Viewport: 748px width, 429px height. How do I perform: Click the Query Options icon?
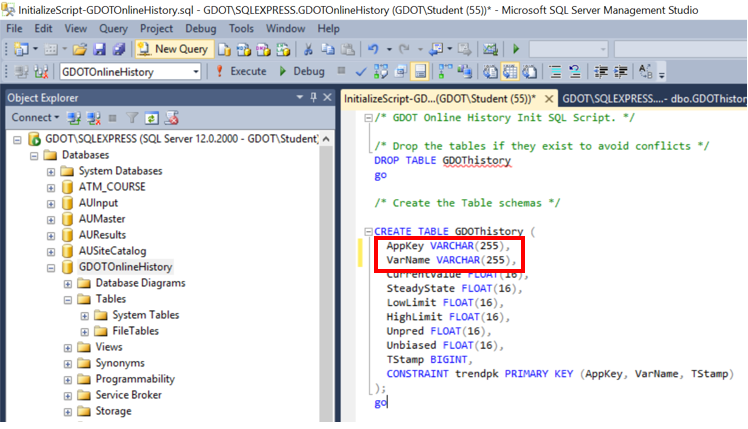pos(400,72)
